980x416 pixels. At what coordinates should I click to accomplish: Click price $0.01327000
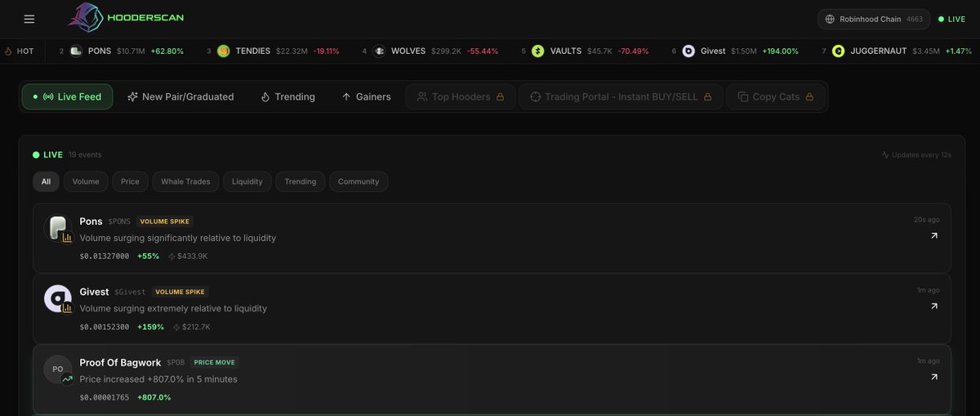coord(105,256)
